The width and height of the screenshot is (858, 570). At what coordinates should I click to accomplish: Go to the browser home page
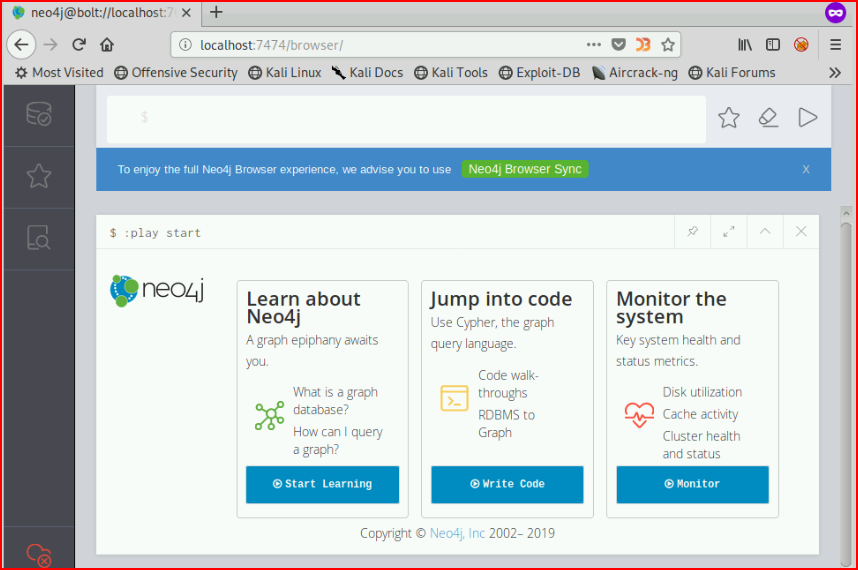pyautogui.click(x=107, y=45)
